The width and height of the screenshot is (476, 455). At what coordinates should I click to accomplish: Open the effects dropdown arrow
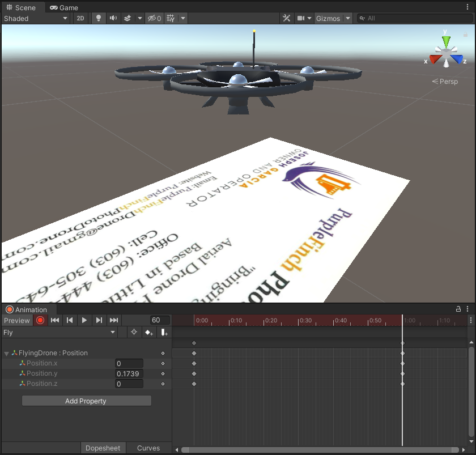[x=139, y=18]
